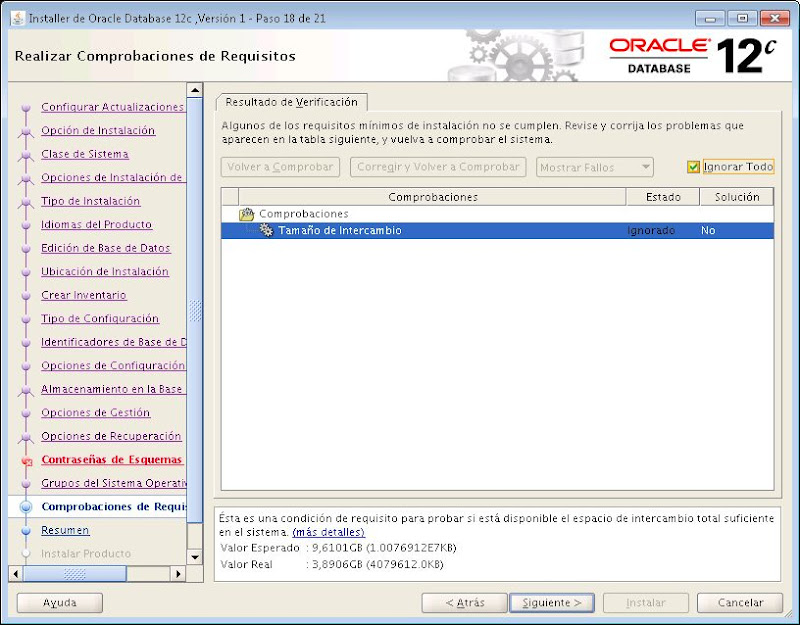Click the gear icon beside Tamaño de Intercambio
Viewport: 800px width, 625px height.
coord(267,230)
